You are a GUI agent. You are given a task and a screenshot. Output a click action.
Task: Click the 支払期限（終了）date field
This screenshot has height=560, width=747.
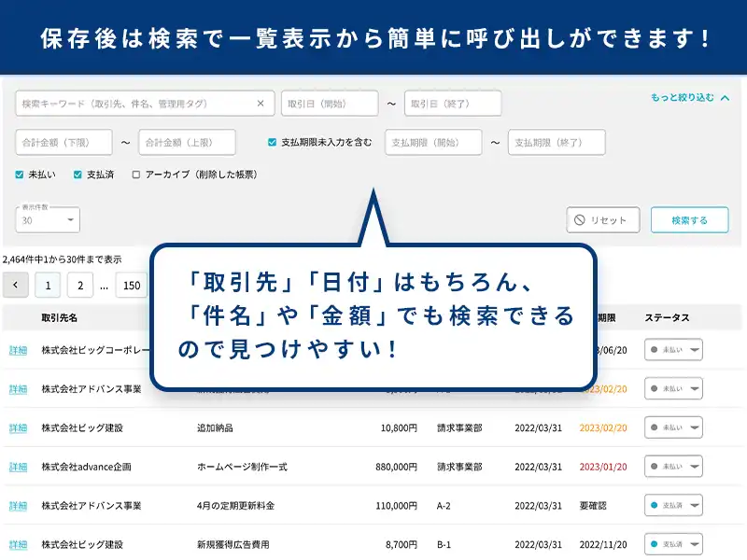(557, 143)
